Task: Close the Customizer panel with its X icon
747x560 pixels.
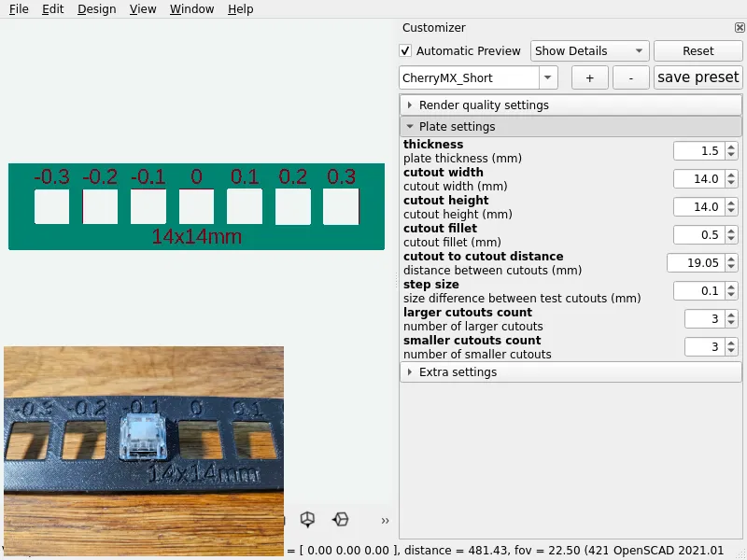Action: [x=738, y=26]
